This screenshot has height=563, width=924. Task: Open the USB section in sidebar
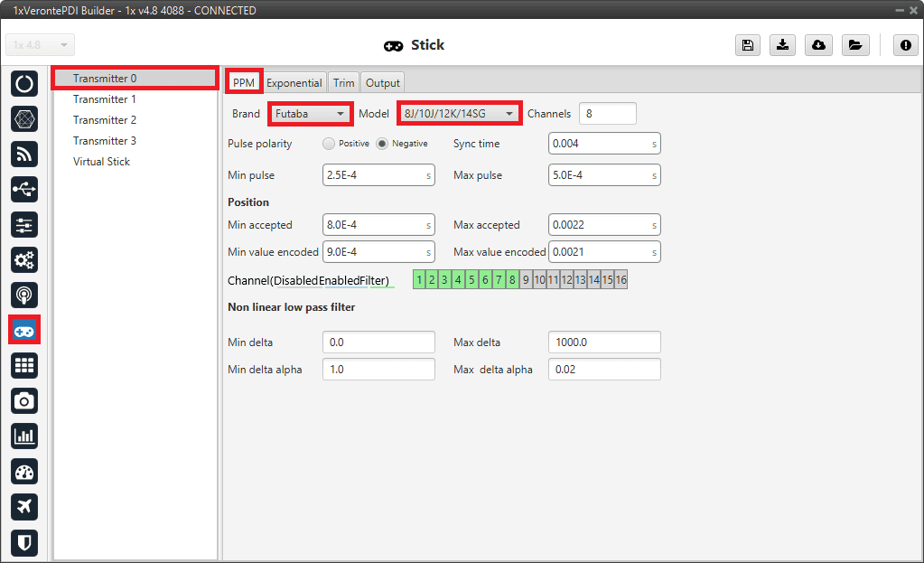(24, 189)
